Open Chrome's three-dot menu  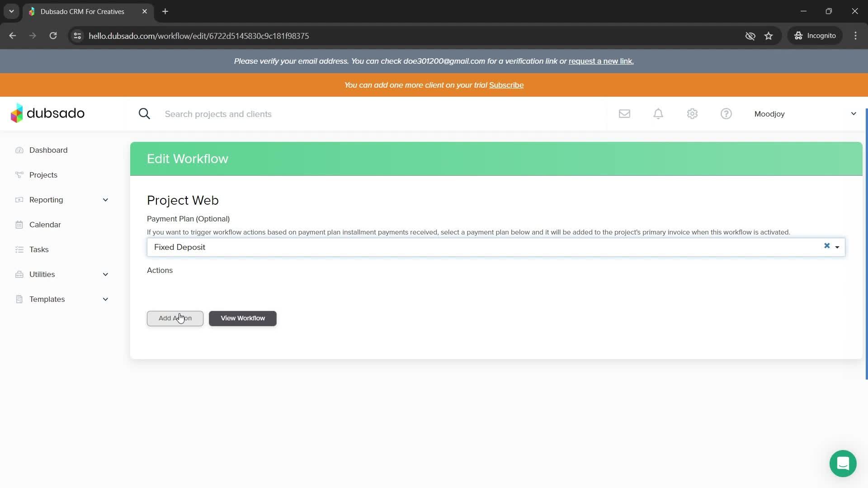(x=855, y=36)
